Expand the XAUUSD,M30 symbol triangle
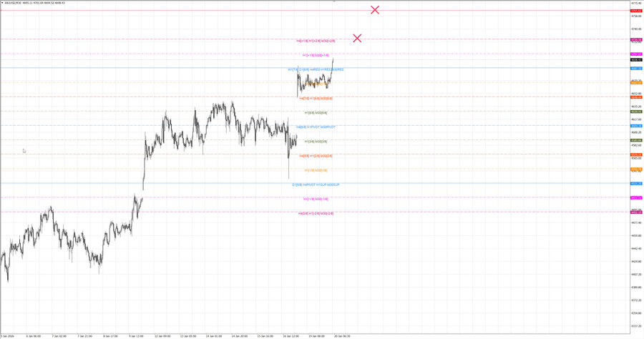 pyautogui.click(x=2, y=2)
